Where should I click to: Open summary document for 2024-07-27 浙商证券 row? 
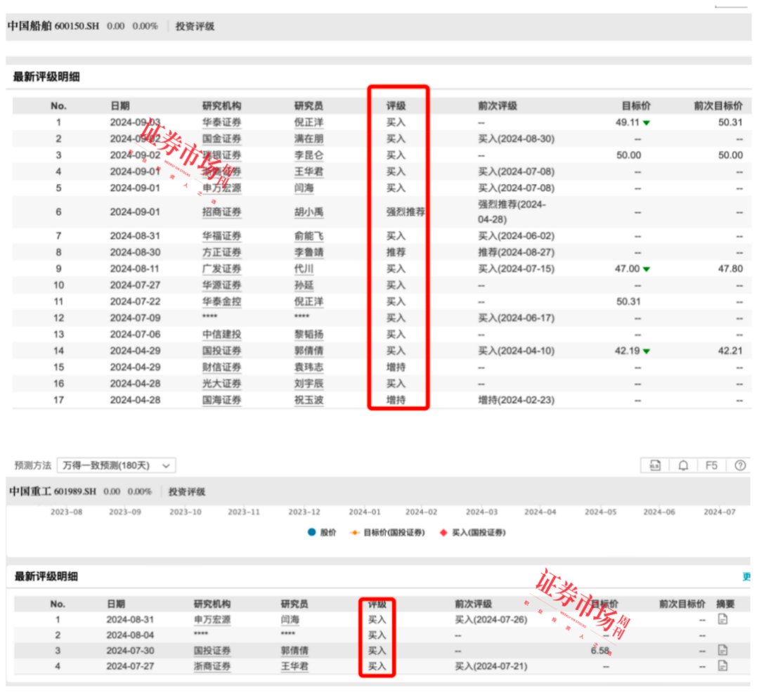coord(722,666)
